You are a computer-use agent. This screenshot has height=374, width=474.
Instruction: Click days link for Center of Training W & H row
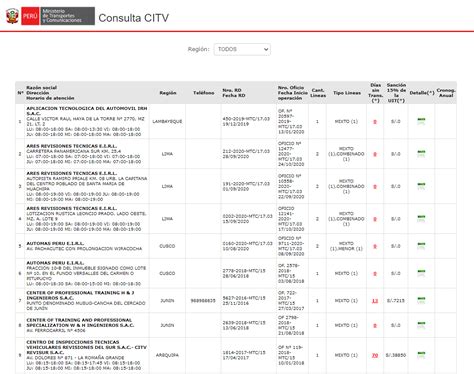[375, 325]
